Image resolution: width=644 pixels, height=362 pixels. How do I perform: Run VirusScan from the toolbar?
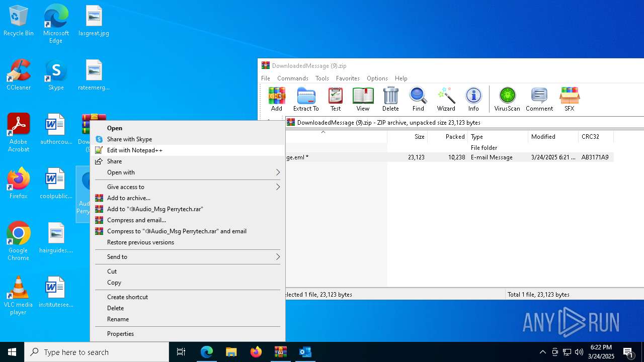click(507, 99)
